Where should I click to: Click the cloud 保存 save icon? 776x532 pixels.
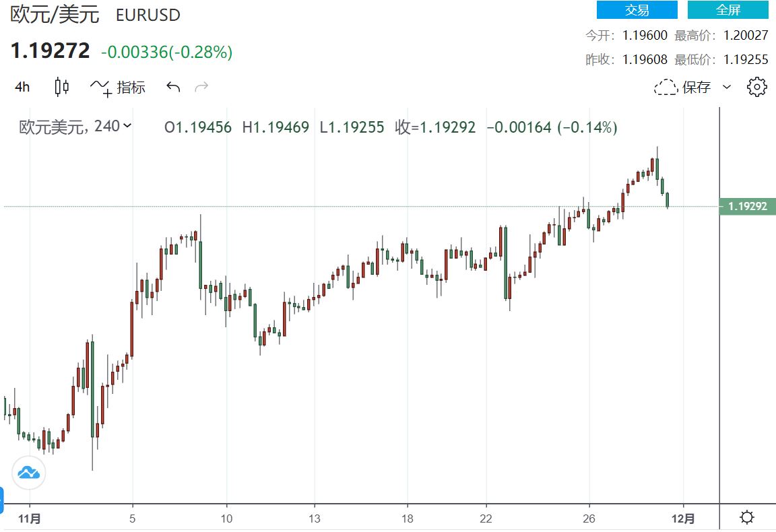pos(666,88)
